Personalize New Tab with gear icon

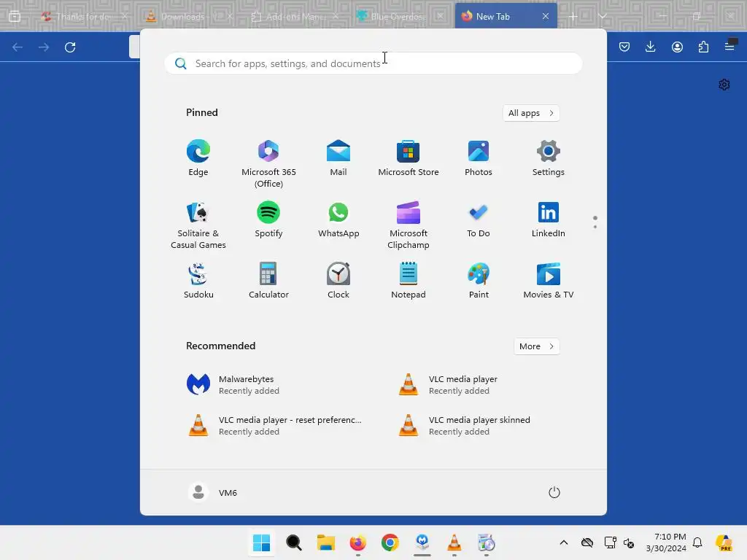724,85
